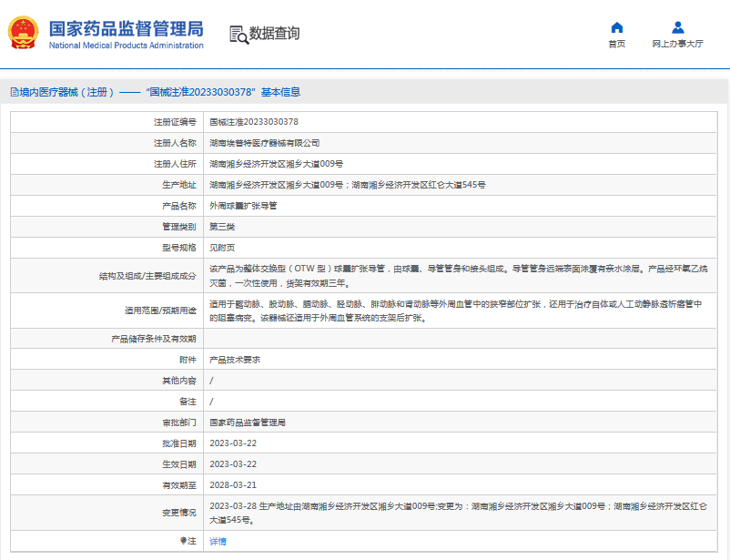Click registrant address 湘乡大道009号 cell
The height and width of the screenshot is (560, 730).
276,164
